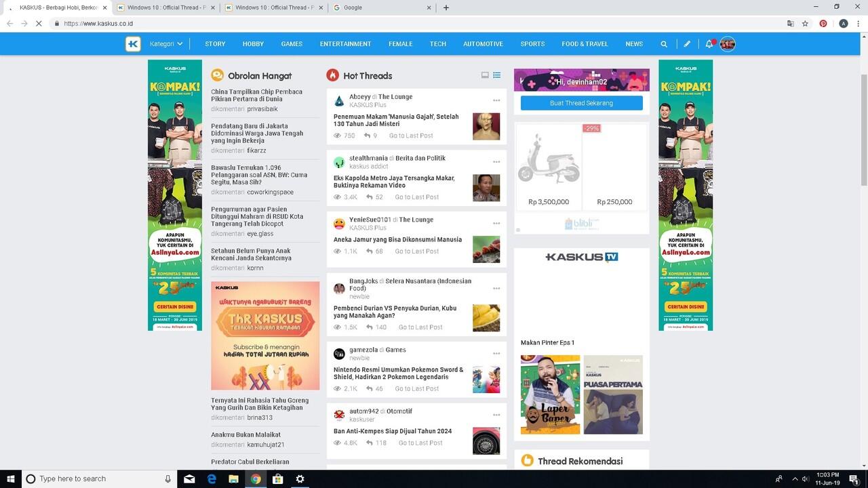Open the search magnifier in navbar
This screenshot has height=488, width=868.
point(664,44)
